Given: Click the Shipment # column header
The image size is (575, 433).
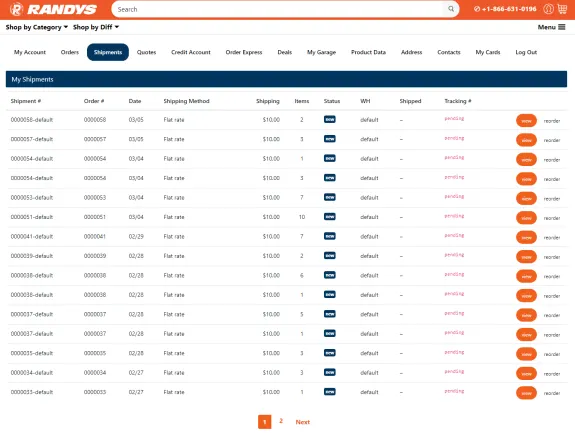Looking at the screenshot, I should point(26,101).
